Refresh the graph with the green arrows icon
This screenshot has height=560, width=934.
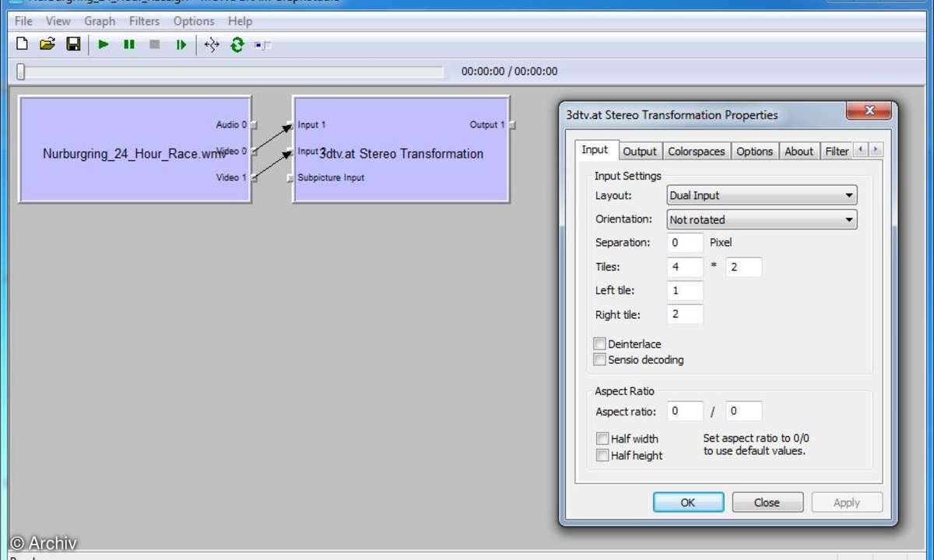pyautogui.click(x=237, y=44)
